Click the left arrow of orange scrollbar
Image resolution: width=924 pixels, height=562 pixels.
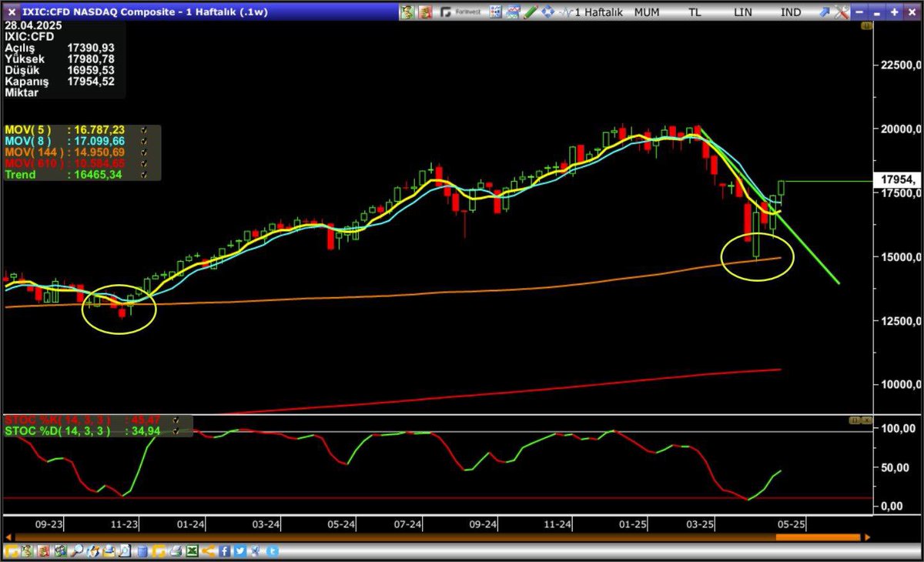click(x=8, y=537)
